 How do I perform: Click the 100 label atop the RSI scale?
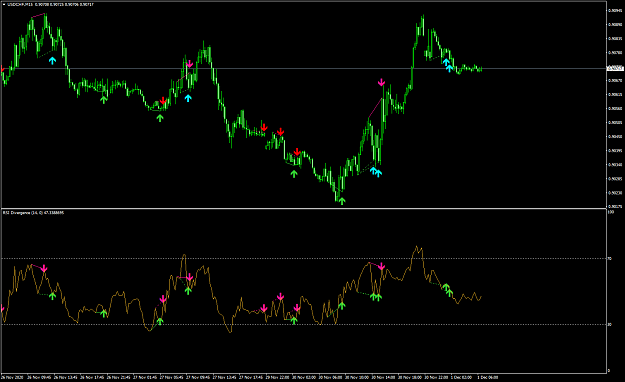point(610,213)
